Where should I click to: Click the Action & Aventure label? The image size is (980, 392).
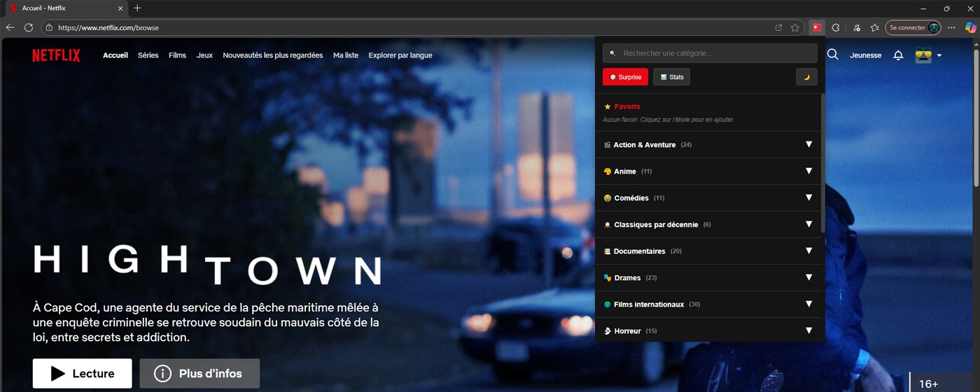645,145
